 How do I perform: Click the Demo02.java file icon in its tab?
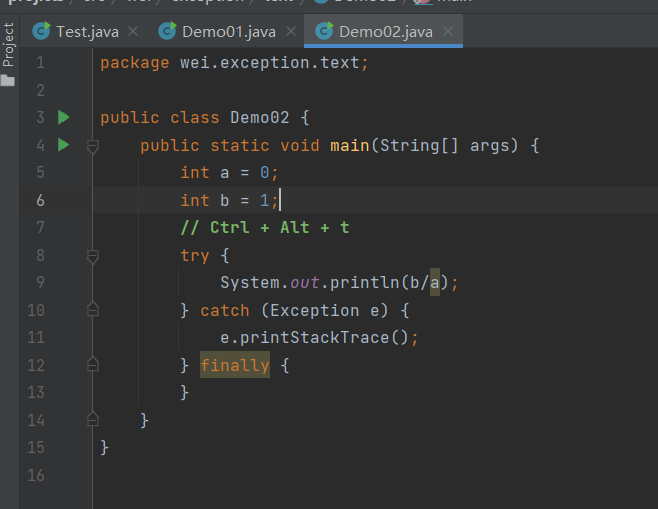[324, 31]
